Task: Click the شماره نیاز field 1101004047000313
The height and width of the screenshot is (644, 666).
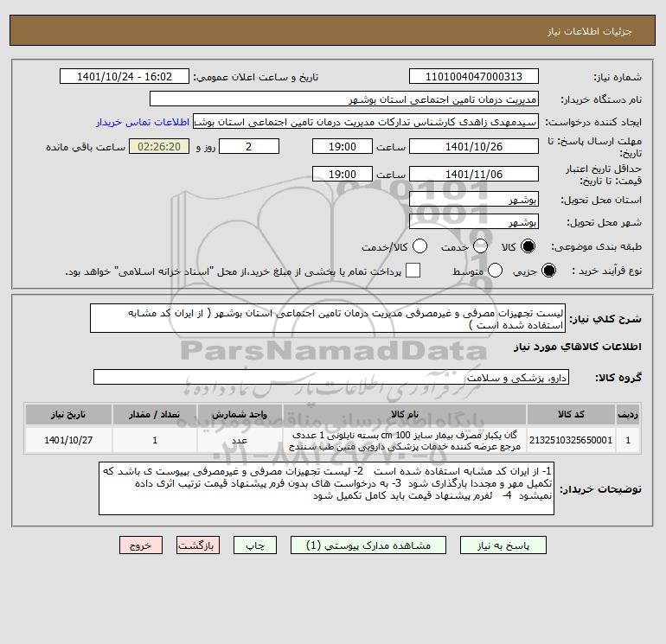Action: (474, 76)
